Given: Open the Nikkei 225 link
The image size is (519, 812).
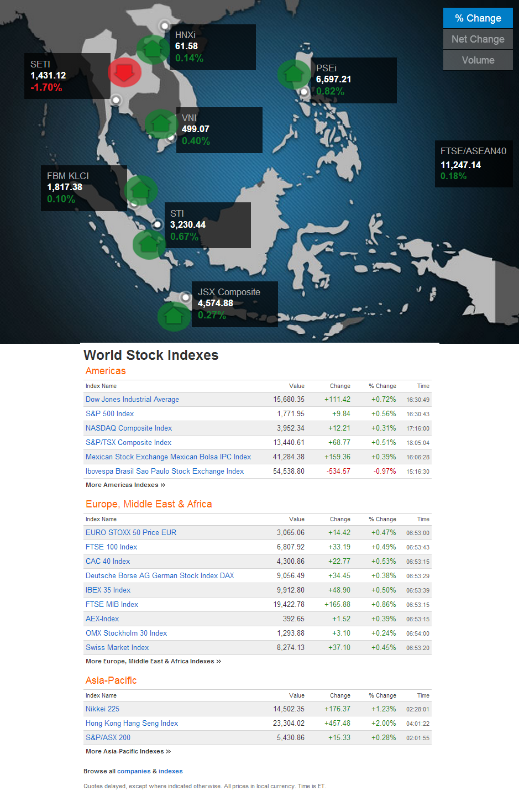Looking at the screenshot, I should [102, 709].
